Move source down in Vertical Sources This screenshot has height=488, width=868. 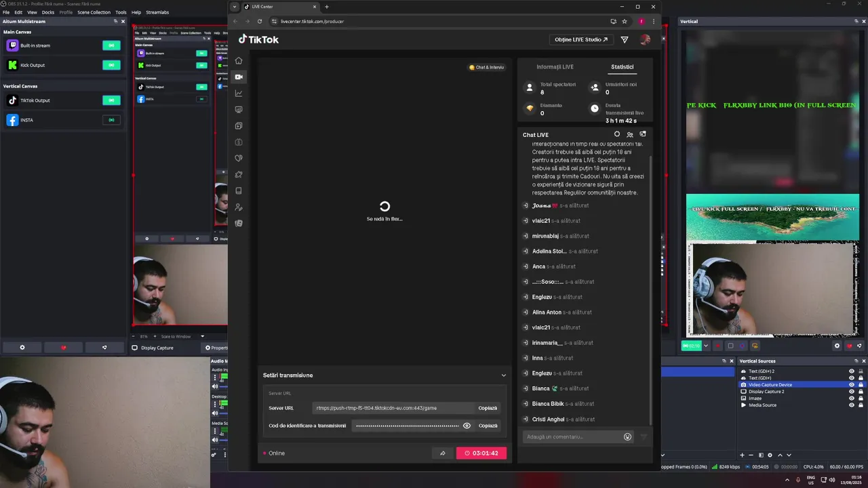click(789, 455)
